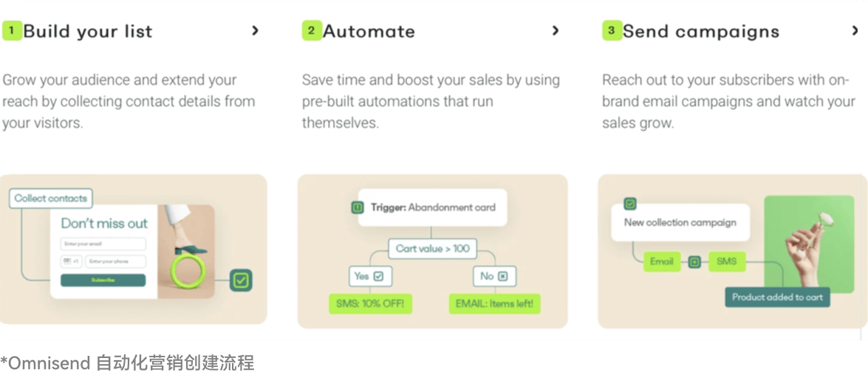Viewport: 868px width, 375px height.
Task: Click the small check icon above New collection campaign
Action: click(x=629, y=204)
